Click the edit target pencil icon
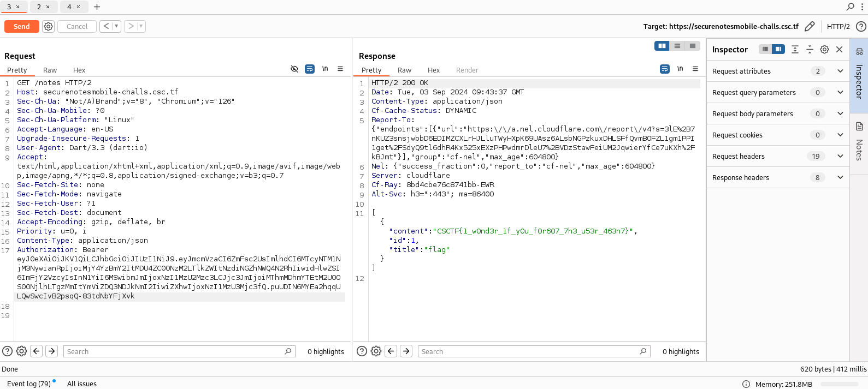Screen dimensions: 868x389 point(810,26)
